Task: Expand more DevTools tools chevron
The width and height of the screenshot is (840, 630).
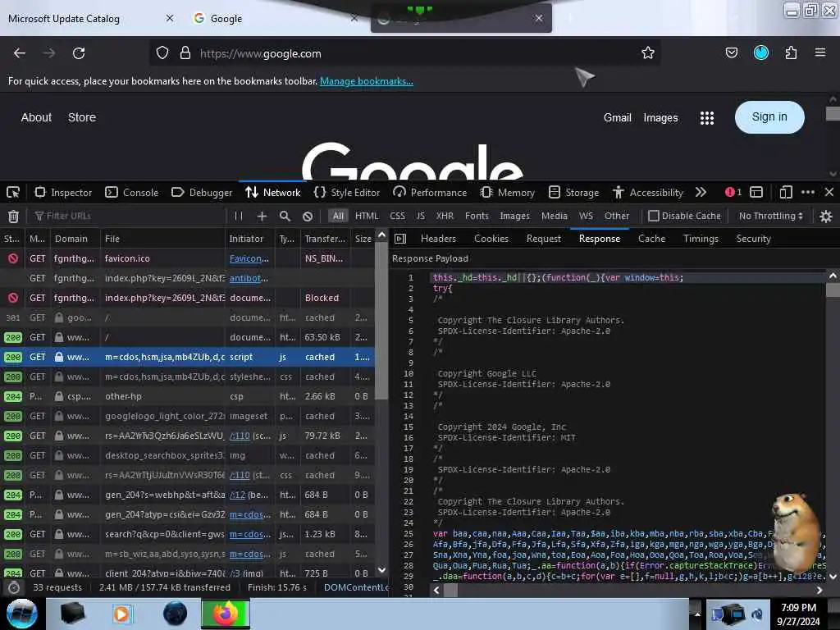Action: [701, 192]
